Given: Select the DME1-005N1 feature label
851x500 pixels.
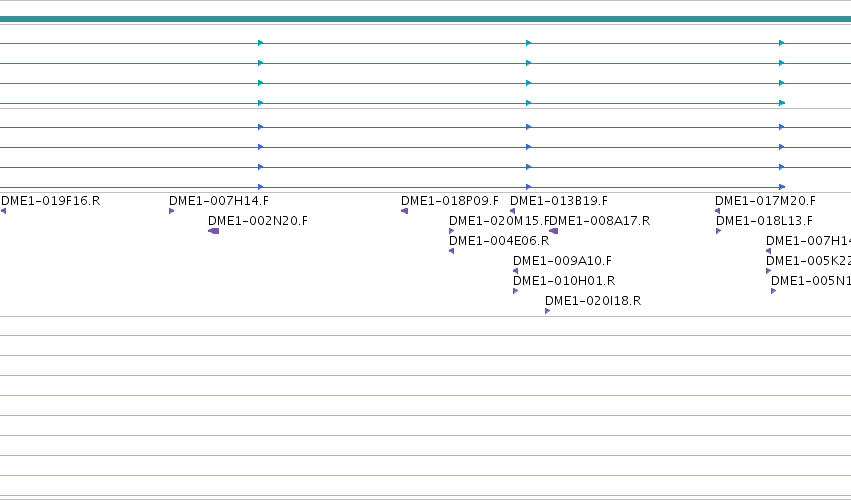Looking at the screenshot, I should pos(811,281).
